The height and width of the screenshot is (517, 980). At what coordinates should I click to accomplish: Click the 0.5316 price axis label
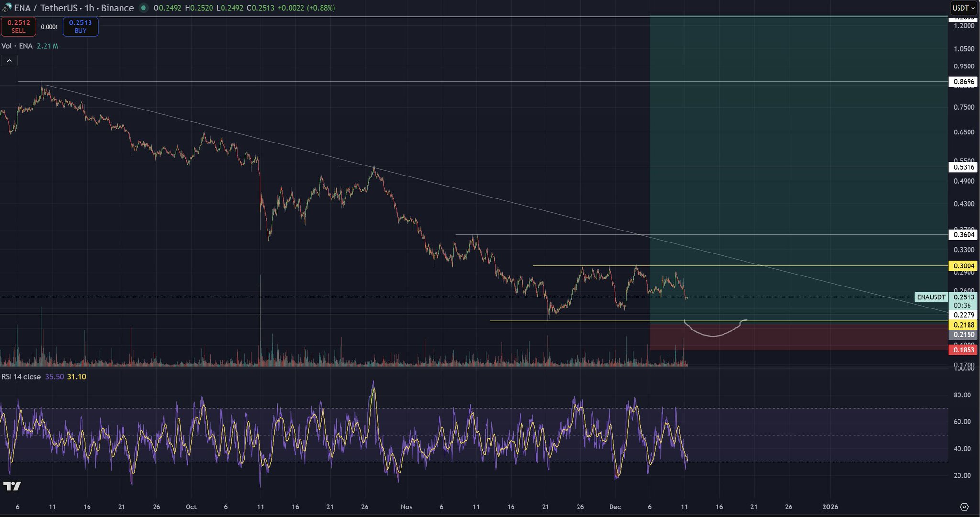963,167
